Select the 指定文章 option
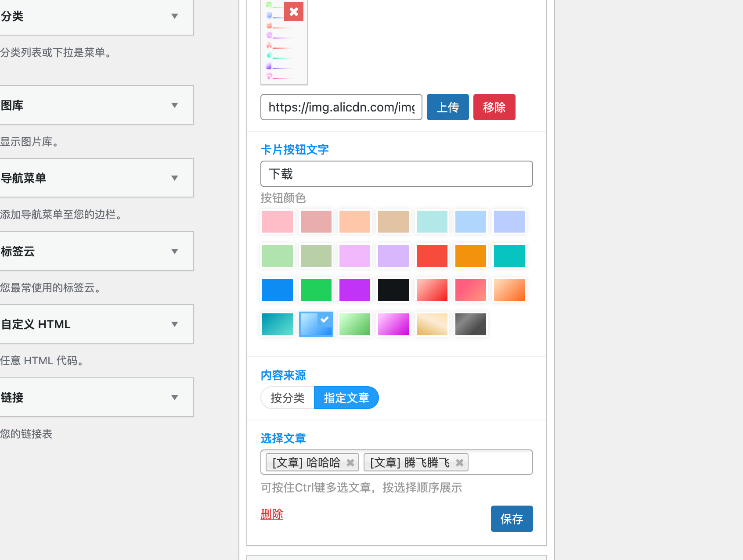This screenshot has width=743, height=560. pos(346,398)
